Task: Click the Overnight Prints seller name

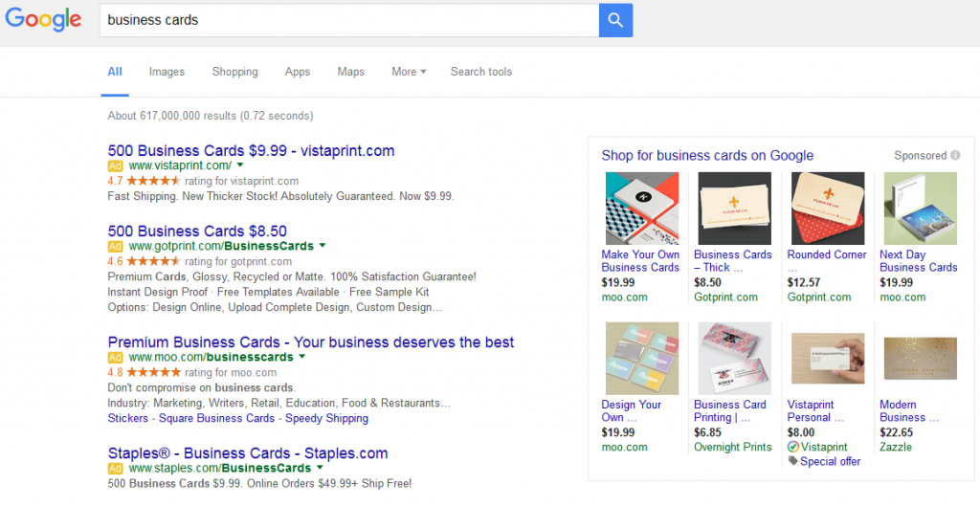Action: pyautogui.click(x=732, y=448)
